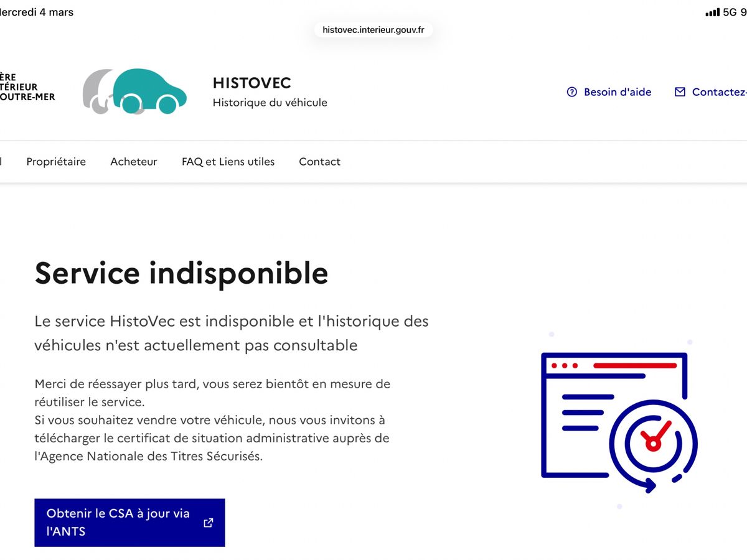Open the Acheteur menu item
747x560 pixels.
click(134, 162)
